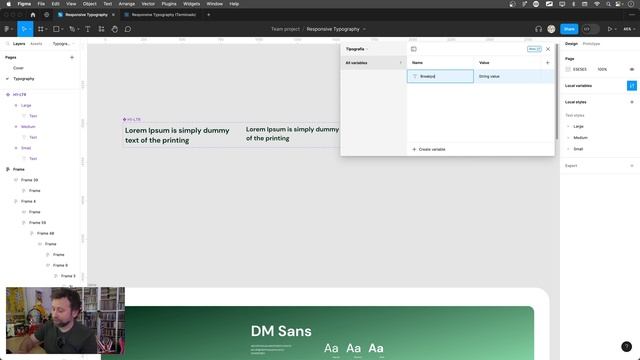640x360 pixels.
Task: Click Create variable
Action: click(429, 149)
